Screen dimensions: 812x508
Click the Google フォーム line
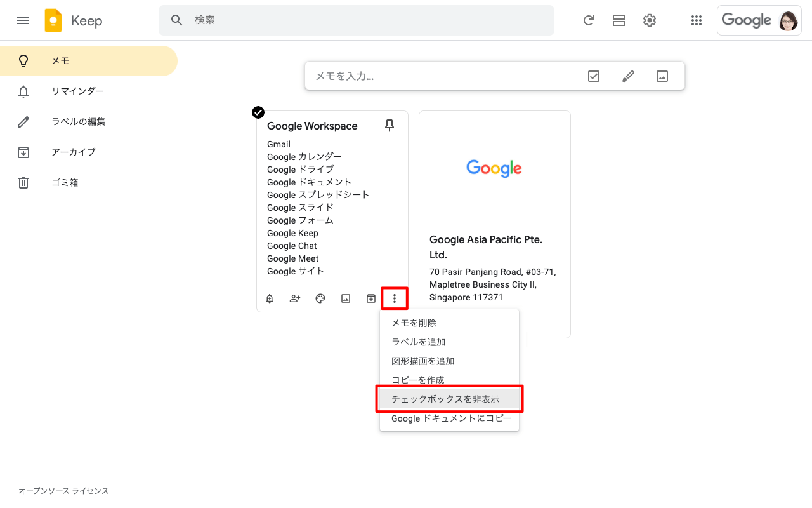click(300, 220)
